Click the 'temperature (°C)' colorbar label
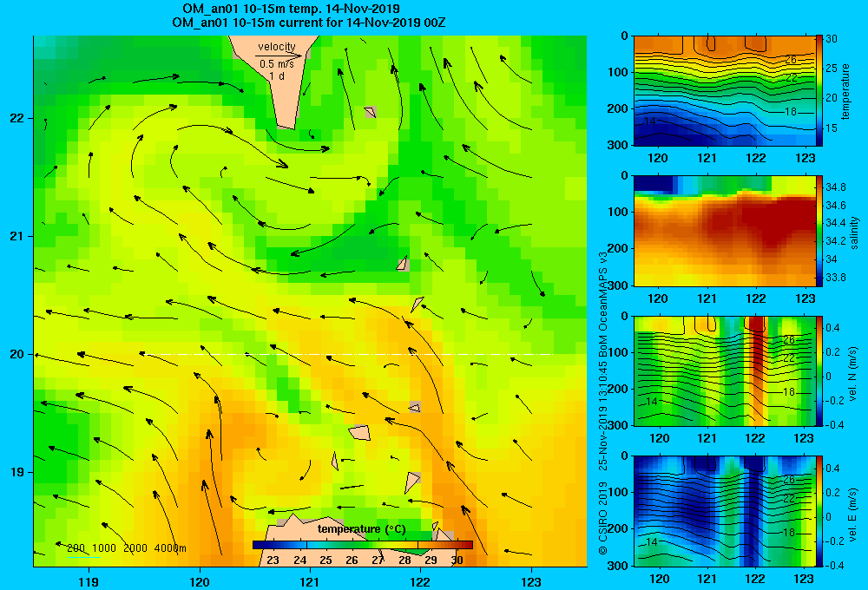The height and width of the screenshot is (590, 868). pyautogui.click(x=361, y=529)
